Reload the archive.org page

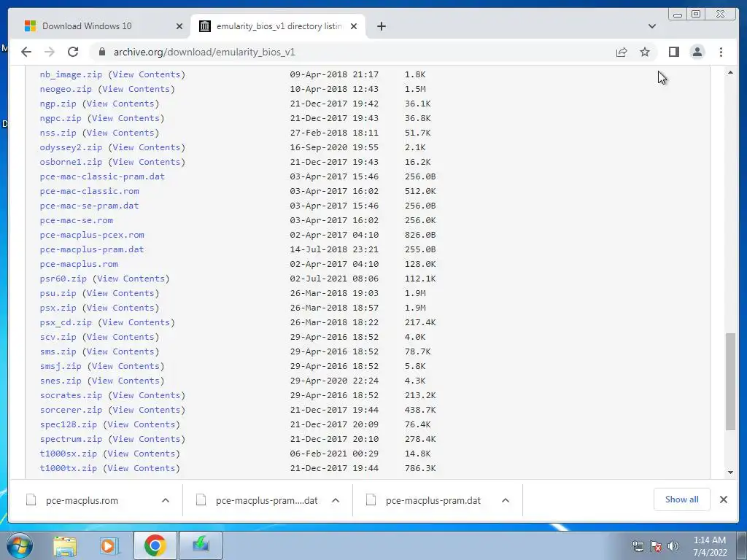(73, 52)
